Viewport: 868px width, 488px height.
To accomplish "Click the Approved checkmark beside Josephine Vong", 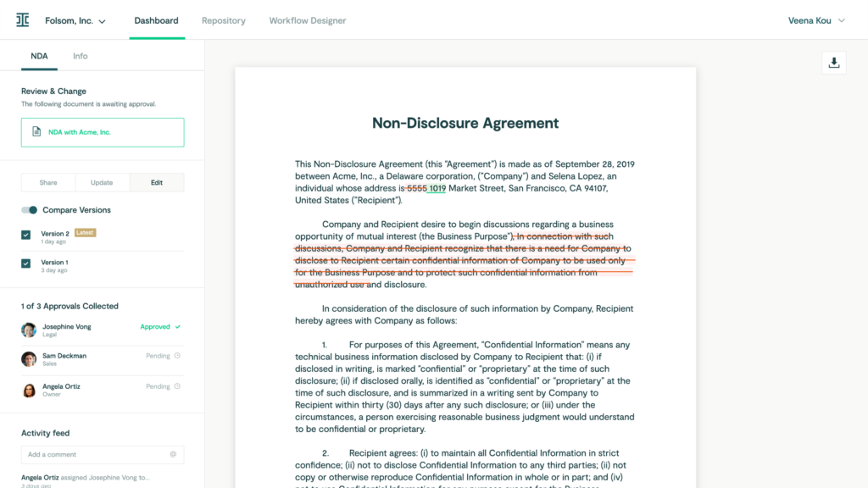I will (x=178, y=326).
